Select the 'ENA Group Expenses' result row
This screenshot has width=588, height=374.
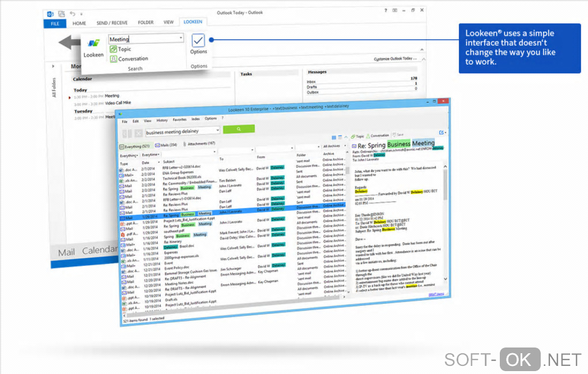tap(178, 172)
